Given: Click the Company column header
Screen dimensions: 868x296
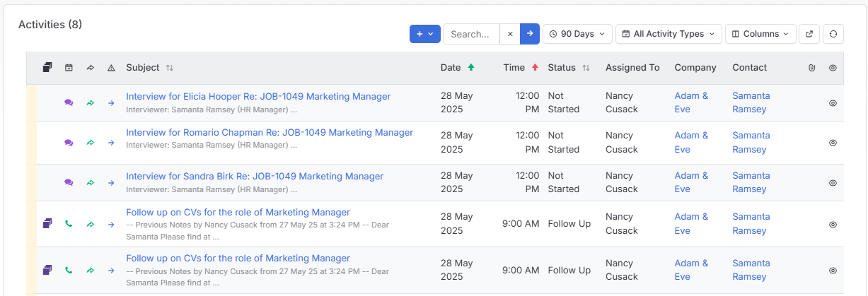Looking at the screenshot, I should 695,68.
